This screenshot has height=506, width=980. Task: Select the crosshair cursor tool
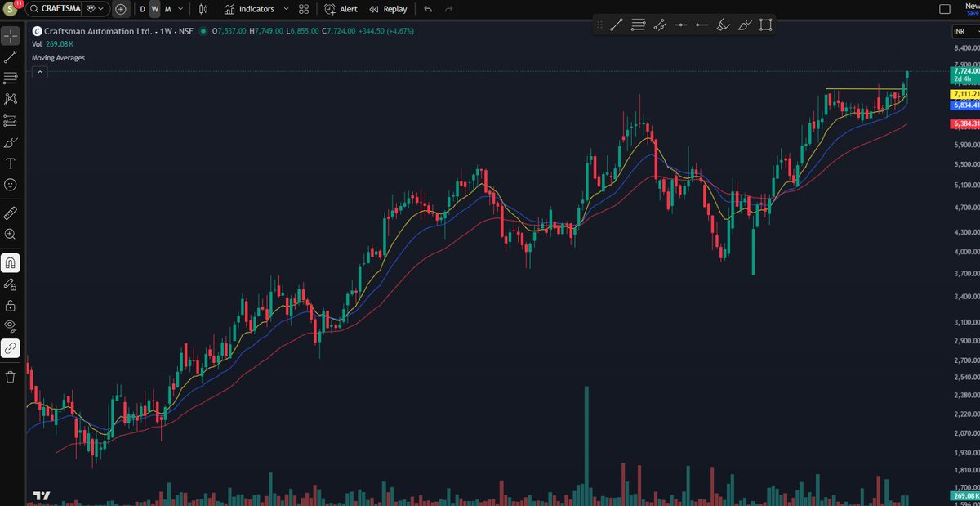10,36
